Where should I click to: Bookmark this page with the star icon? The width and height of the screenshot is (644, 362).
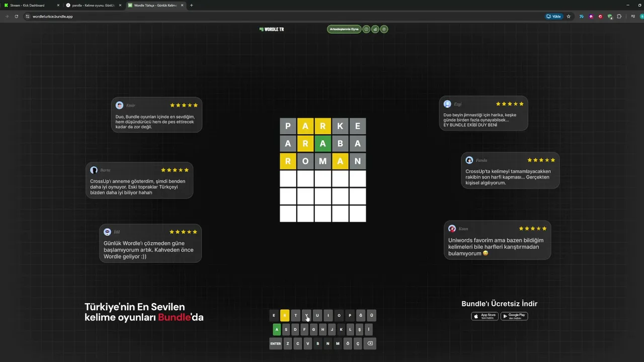click(569, 17)
